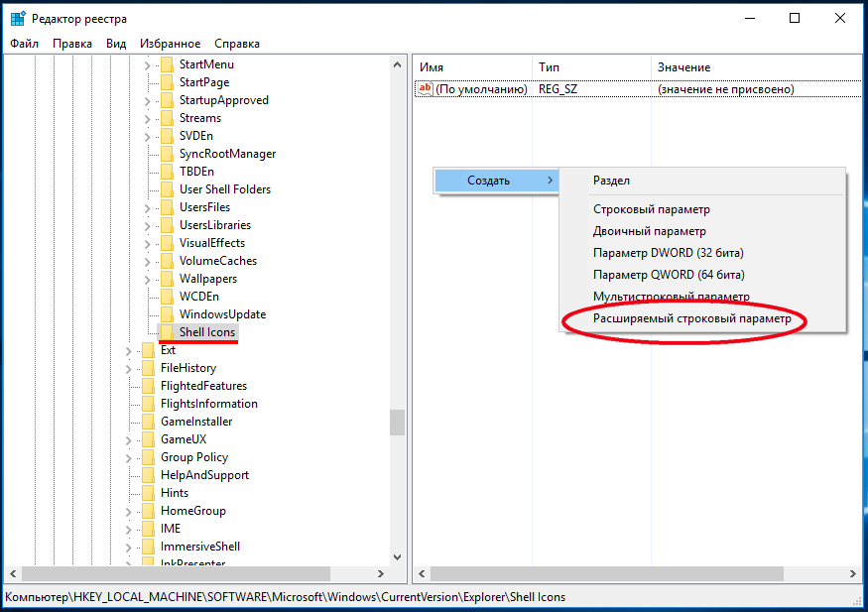
Task: Select the FlightsInformation key label
Action: click(209, 404)
